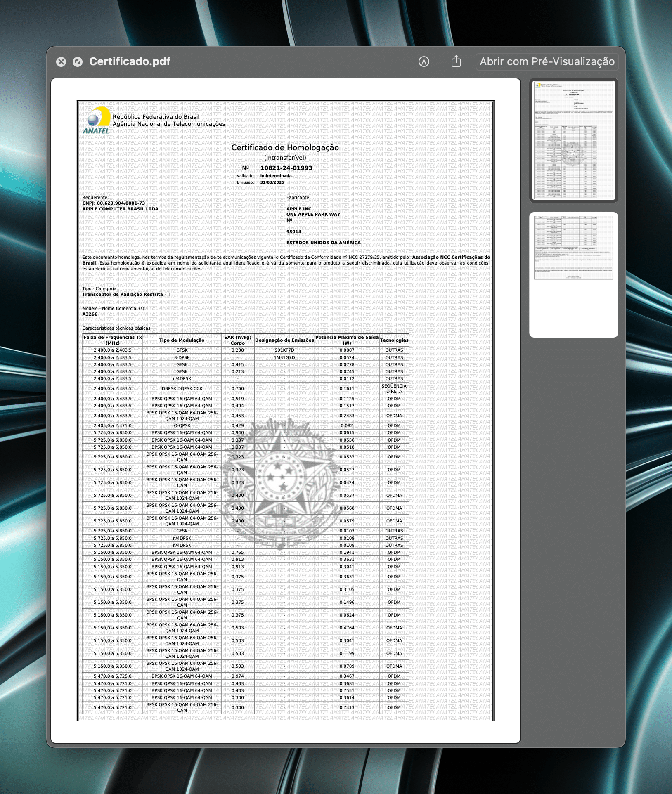Click 'Tipo de Modulação' column header
Image resolution: width=672 pixels, height=794 pixels.
tap(182, 340)
